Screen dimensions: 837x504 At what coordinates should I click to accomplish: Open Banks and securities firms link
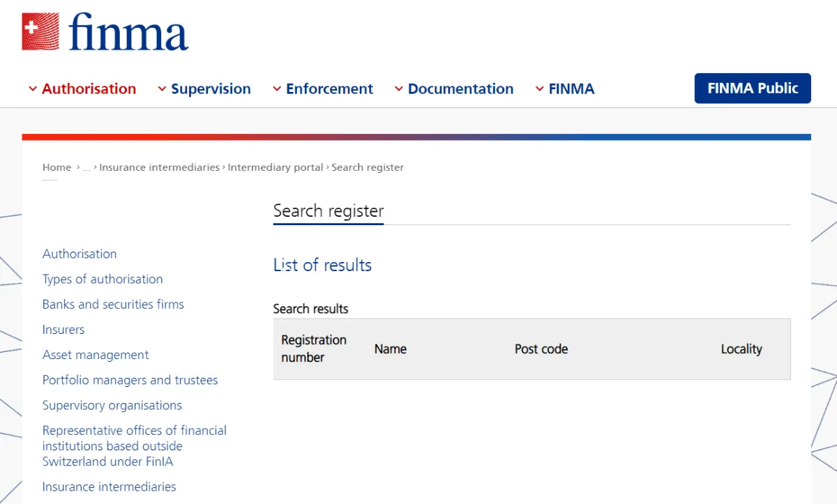[113, 304]
